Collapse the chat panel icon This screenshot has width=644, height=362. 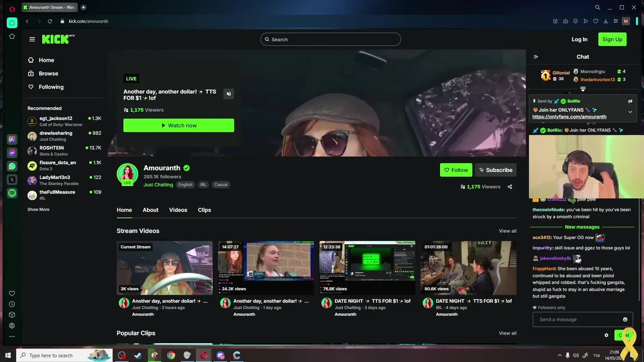(x=536, y=57)
